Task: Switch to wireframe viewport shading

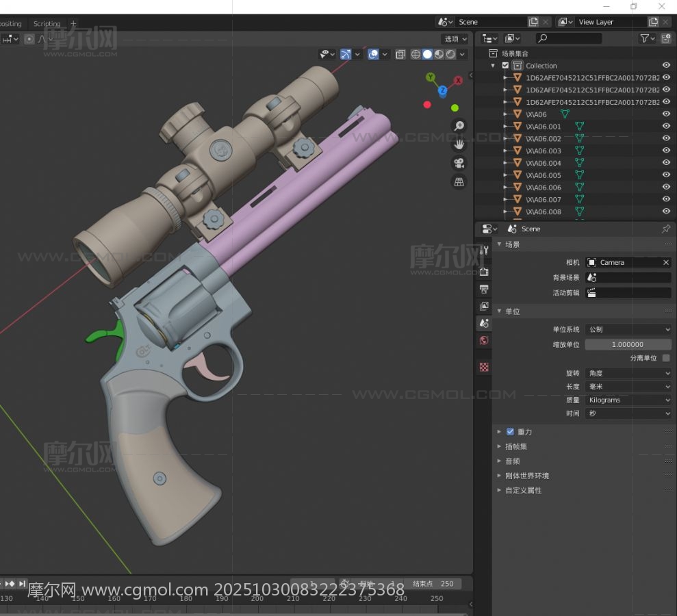Action: [416, 54]
